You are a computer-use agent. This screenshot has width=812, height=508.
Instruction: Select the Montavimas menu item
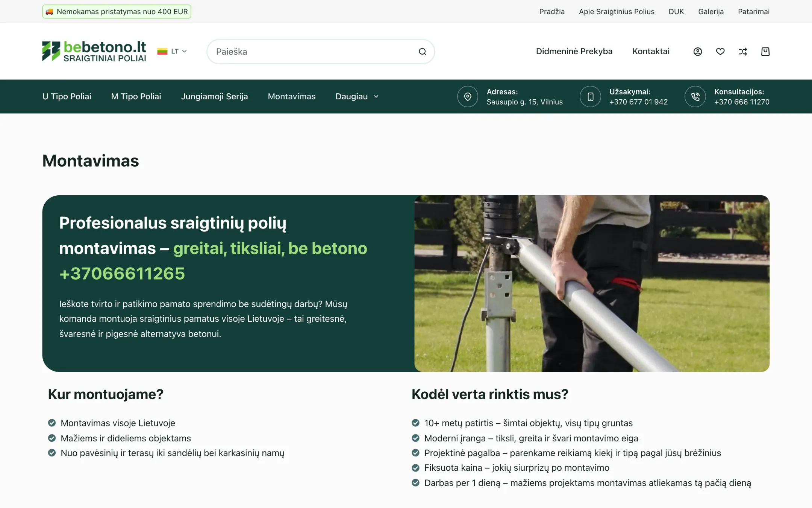(292, 97)
